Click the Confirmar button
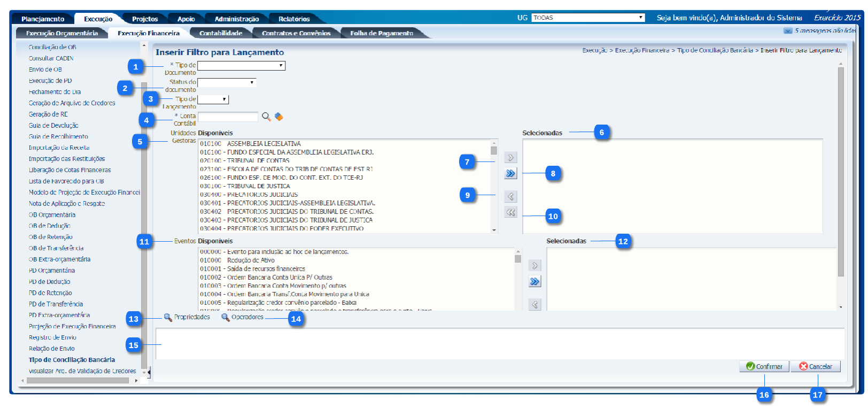 click(x=764, y=366)
